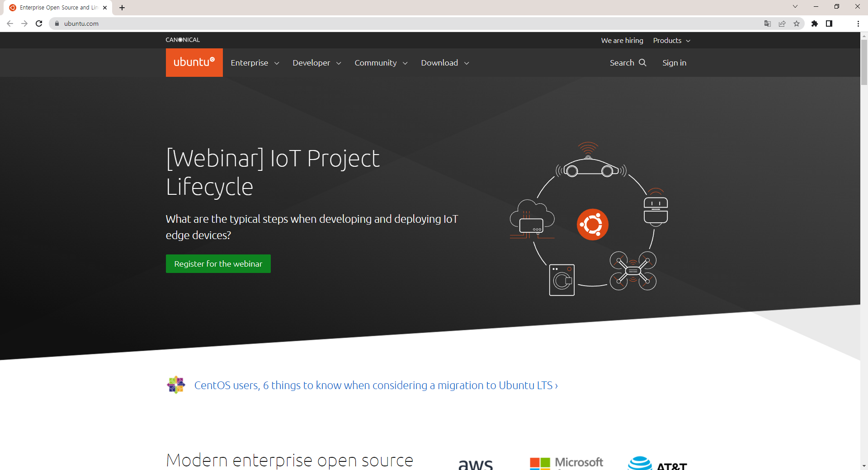Expand the Download dropdown chevron
Image resolution: width=868 pixels, height=470 pixels.
[467, 63]
